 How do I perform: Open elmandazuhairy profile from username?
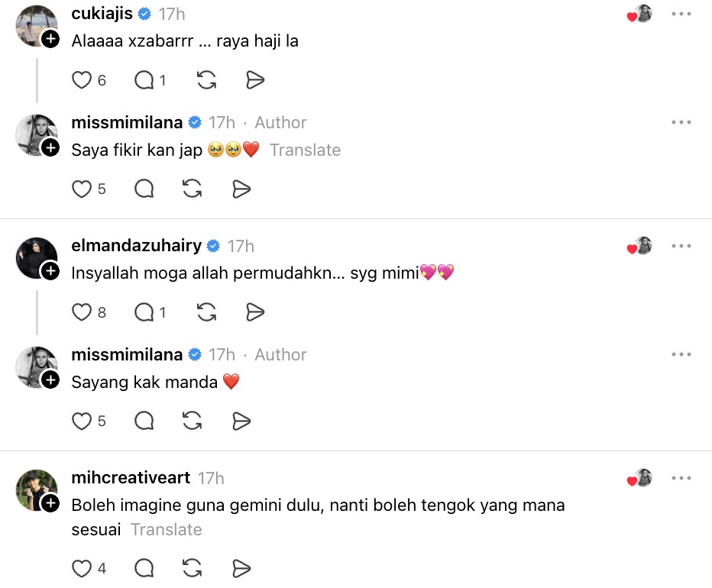tap(136, 246)
